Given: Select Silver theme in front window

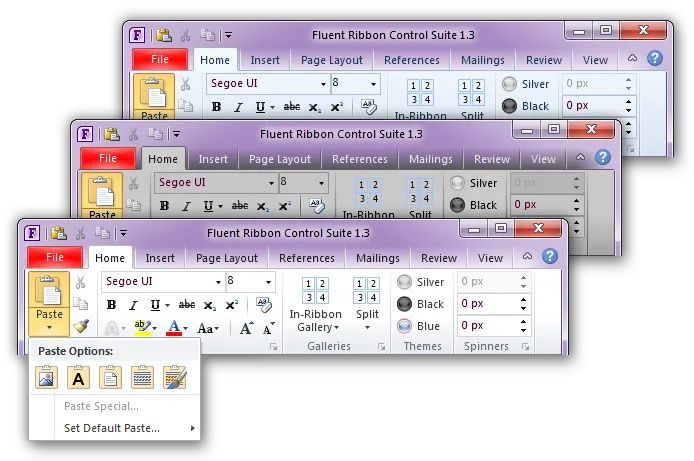Looking at the screenshot, I should point(420,282).
